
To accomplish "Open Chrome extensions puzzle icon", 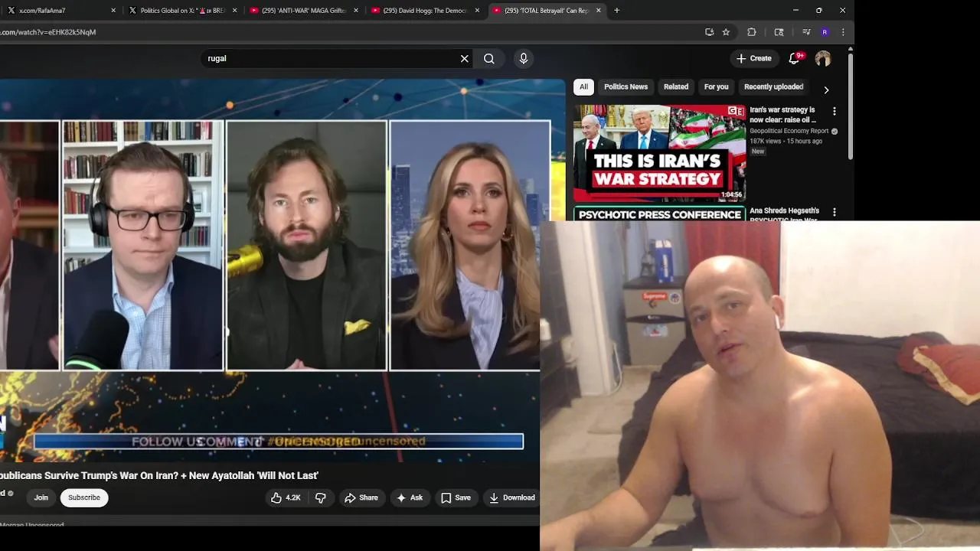I will 751,32.
